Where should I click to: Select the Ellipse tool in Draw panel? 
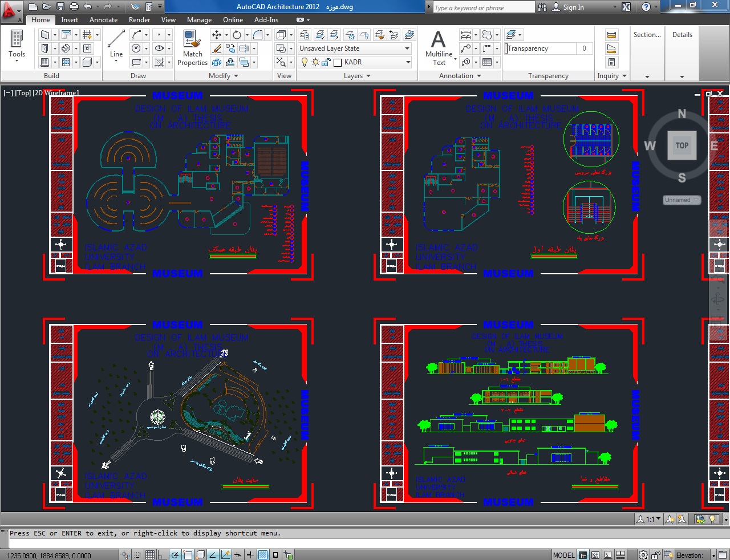159,48
